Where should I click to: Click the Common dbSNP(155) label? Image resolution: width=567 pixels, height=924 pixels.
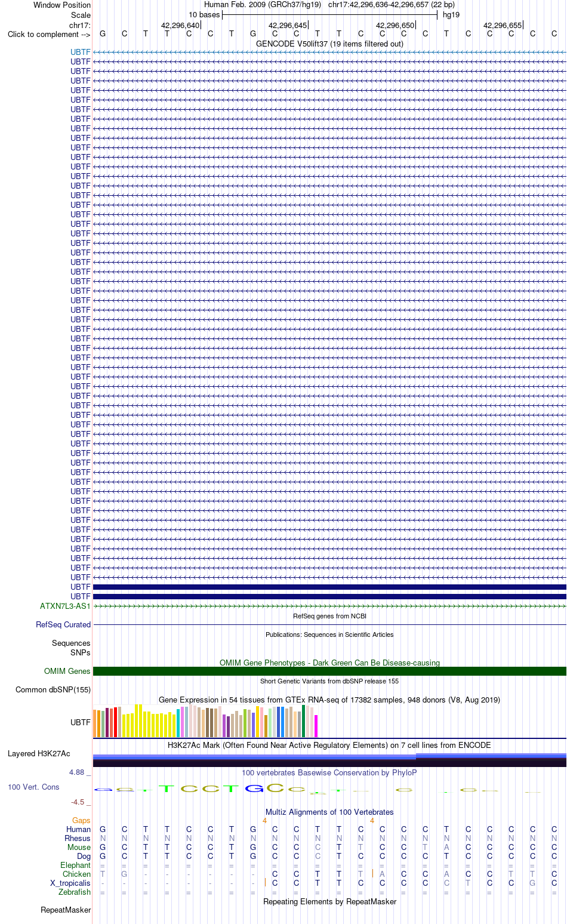point(53,689)
